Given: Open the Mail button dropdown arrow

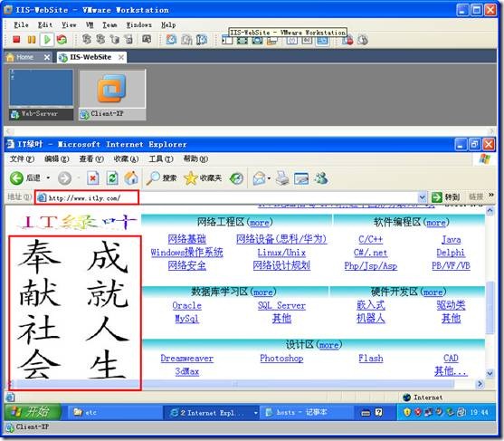Looking at the screenshot, I should click(269, 178).
